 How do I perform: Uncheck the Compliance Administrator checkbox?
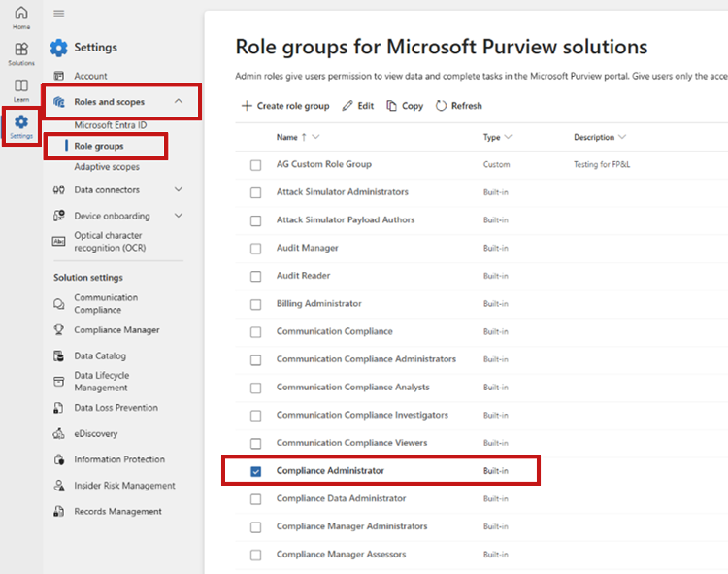coord(256,471)
